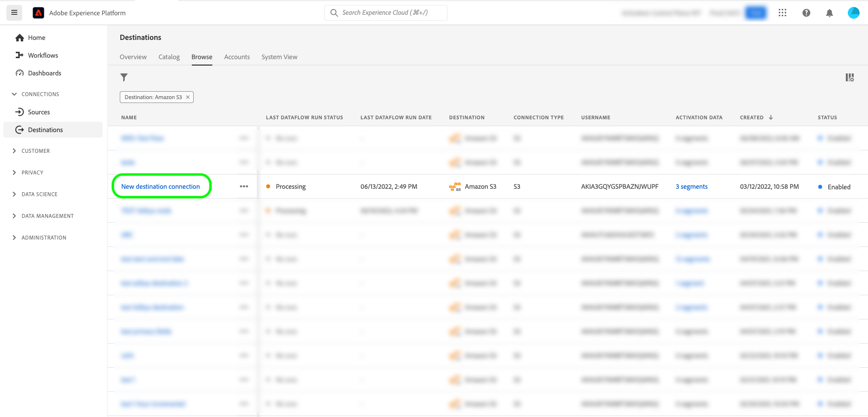Open the help question mark icon
Screen dimensions: 868x417
pos(806,13)
